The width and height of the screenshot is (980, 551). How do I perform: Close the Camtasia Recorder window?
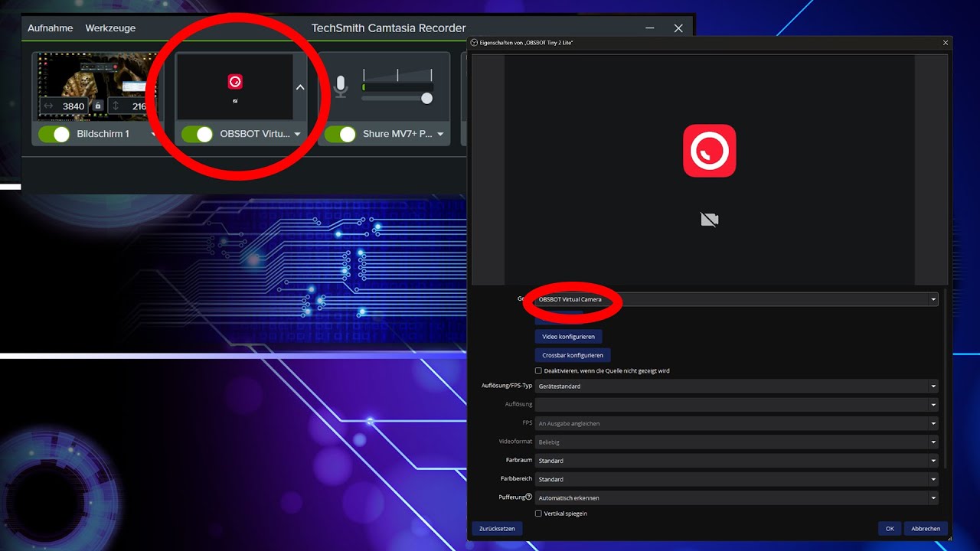click(x=678, y=28)
